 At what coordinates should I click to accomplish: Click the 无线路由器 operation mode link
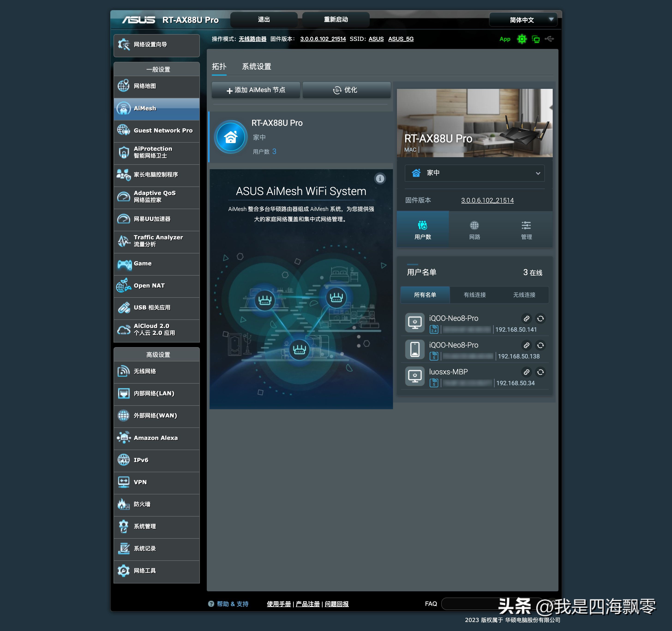click(x=252, y=39)
